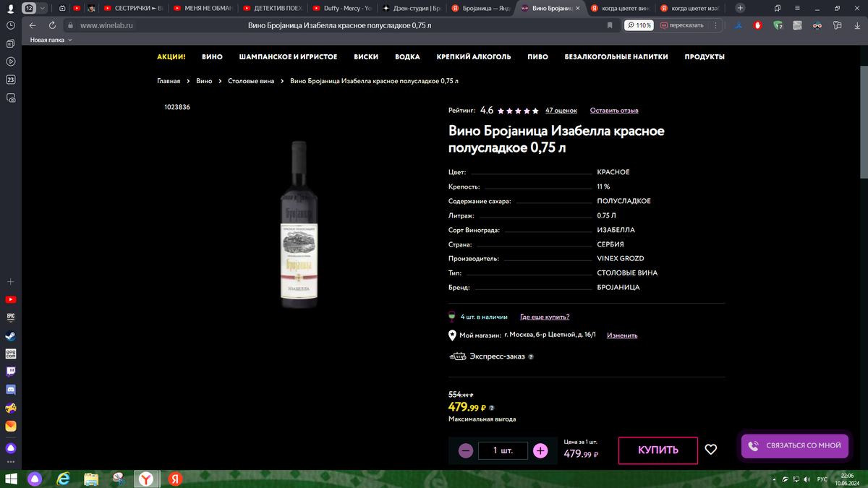The image size is (868, 488).
Task: Switch to 'ДЕТЕКТИВ ПОЕХ' tab
Action: click(x=272, y=8)
